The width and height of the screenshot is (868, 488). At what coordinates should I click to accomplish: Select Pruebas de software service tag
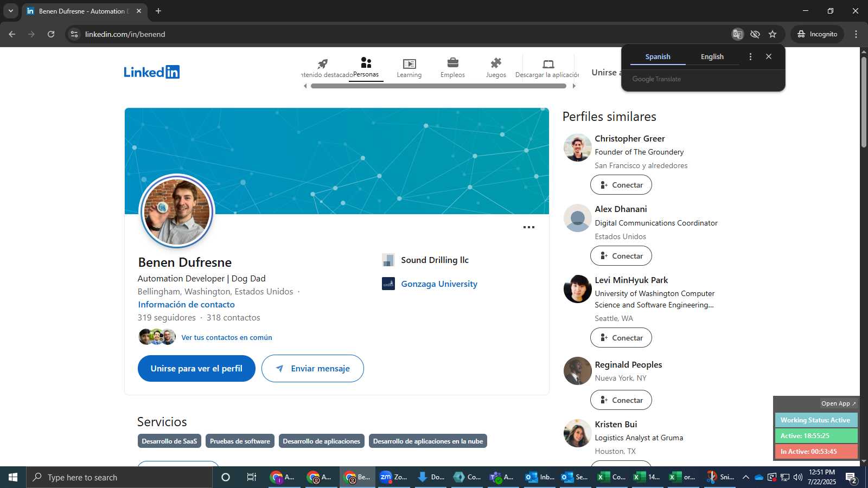click(240, 441)
